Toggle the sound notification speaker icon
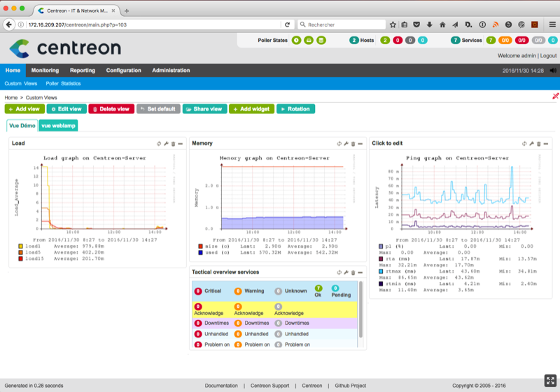560x392 pixels. pyautogui.click(x=553, y=71)
